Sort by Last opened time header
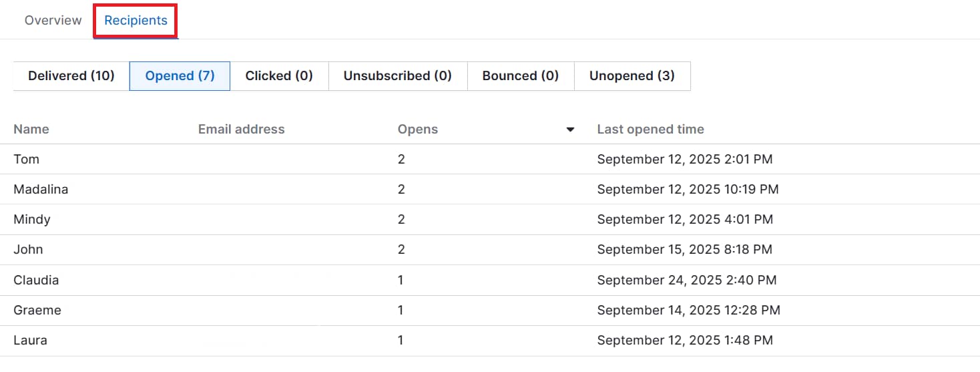 (x=650, y=130)
